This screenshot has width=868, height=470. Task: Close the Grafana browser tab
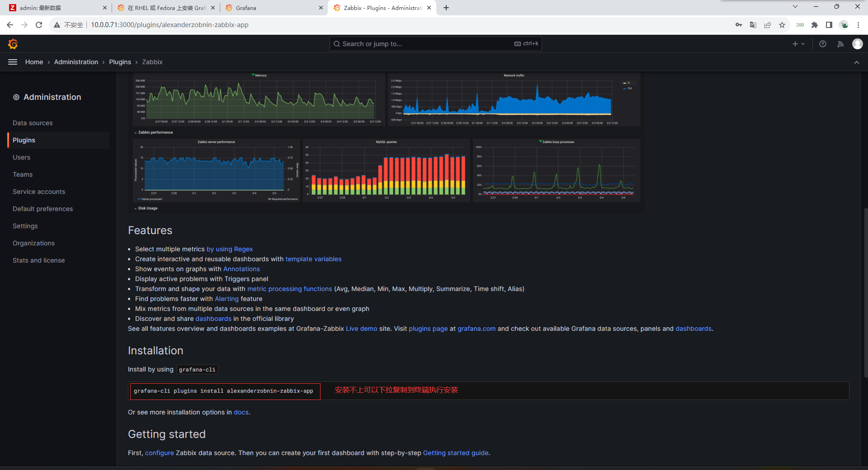click(x=321, y=8)
